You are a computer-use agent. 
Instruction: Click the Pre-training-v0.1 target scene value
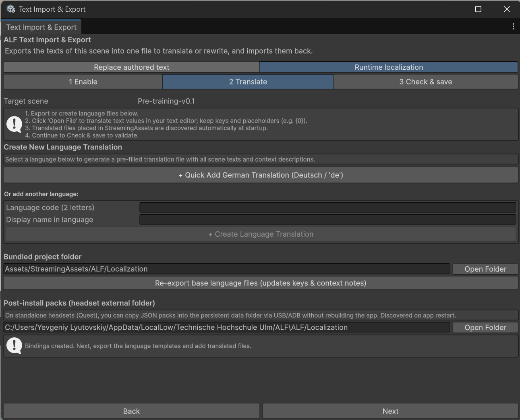tap(166, 101)
